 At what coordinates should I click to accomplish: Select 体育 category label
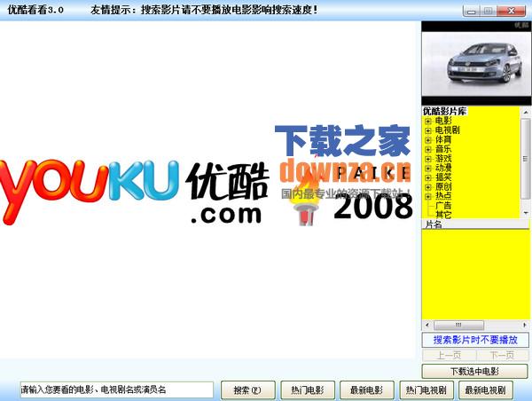[x=443, y=139]
